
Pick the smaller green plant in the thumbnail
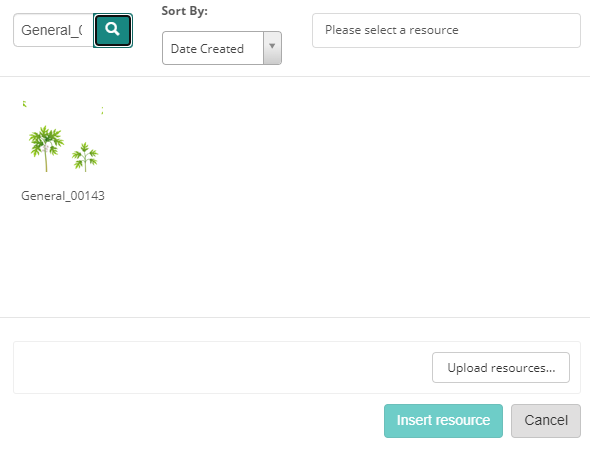pos(85,157)
